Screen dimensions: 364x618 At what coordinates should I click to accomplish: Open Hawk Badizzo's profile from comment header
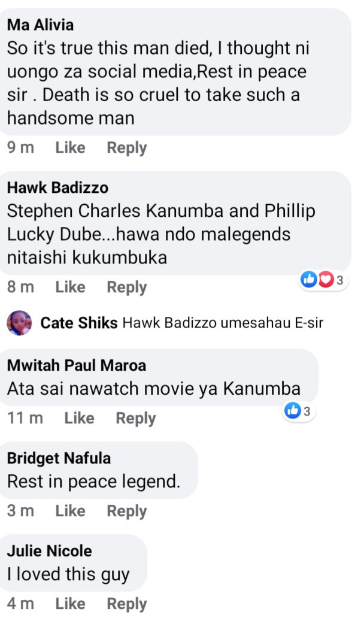click(x=57, y=187)
